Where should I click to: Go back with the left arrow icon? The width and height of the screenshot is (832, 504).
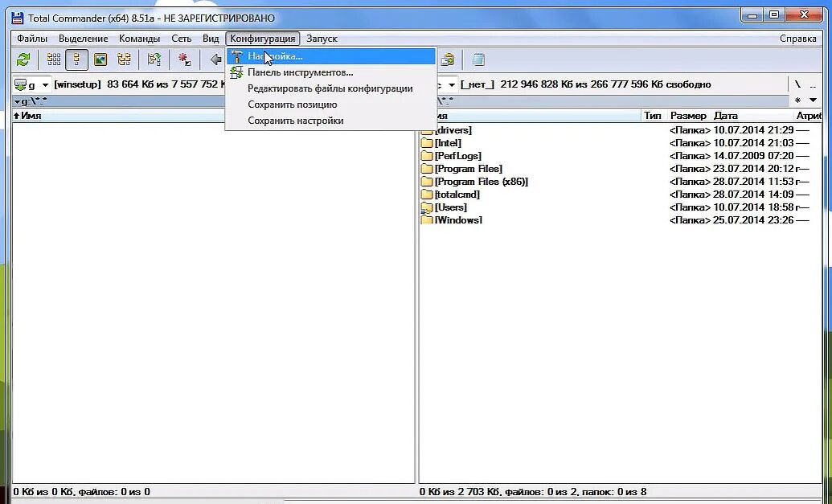215,59
